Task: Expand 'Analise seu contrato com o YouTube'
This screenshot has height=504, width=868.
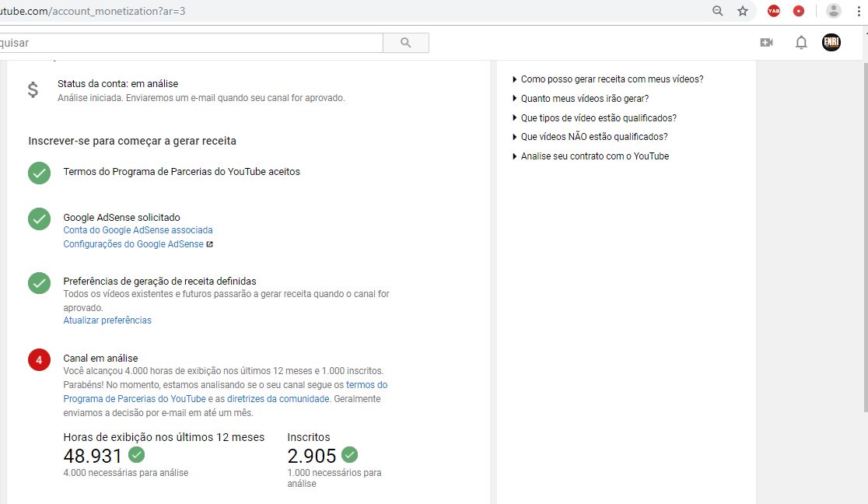Action: coord(590,156)
